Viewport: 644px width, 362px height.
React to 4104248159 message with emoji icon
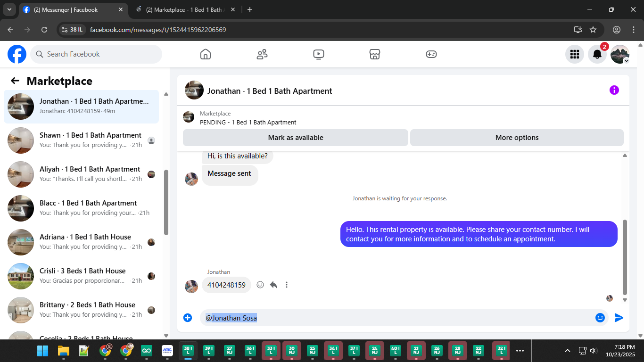260,285
